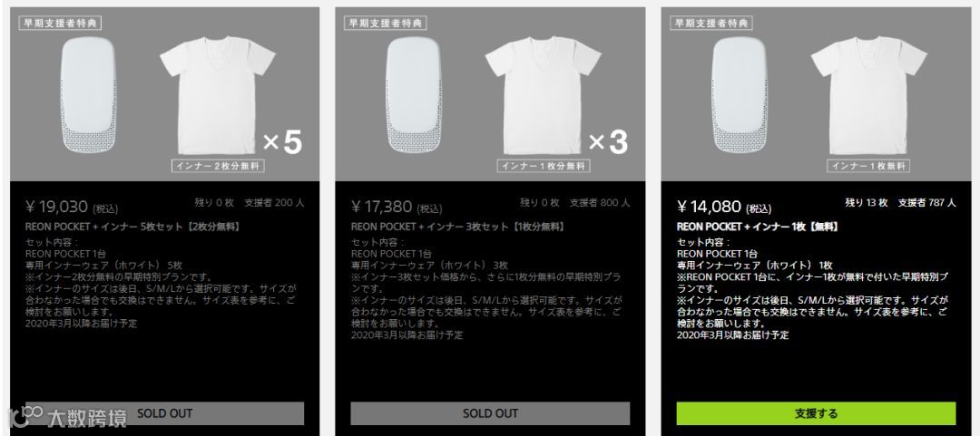Select REON POCKET device image in first card
Image resolution: width=980 pixels, height=436 pixels.
(x=88, y=94)
